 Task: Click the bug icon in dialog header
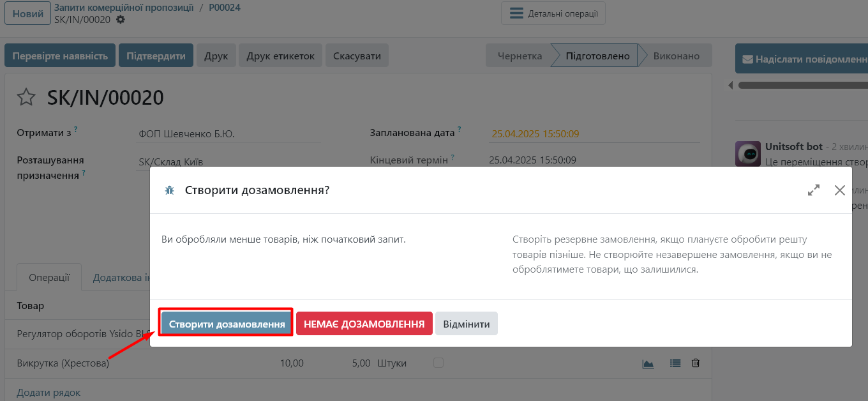pos(169,190)
